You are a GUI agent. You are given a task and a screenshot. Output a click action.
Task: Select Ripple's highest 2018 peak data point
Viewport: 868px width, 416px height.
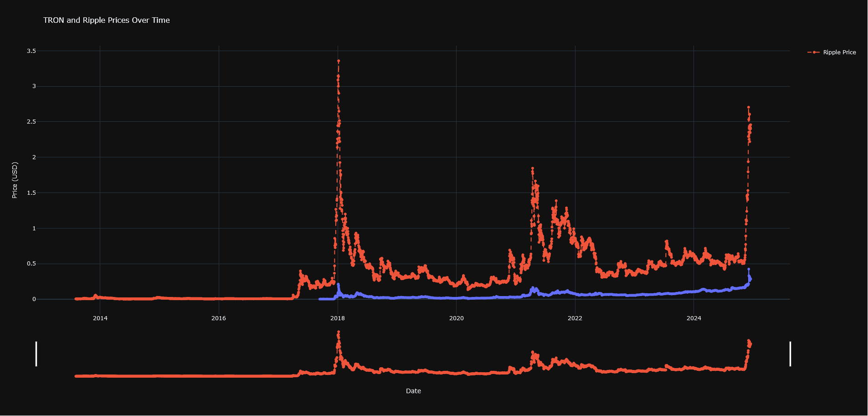point(338,61)
